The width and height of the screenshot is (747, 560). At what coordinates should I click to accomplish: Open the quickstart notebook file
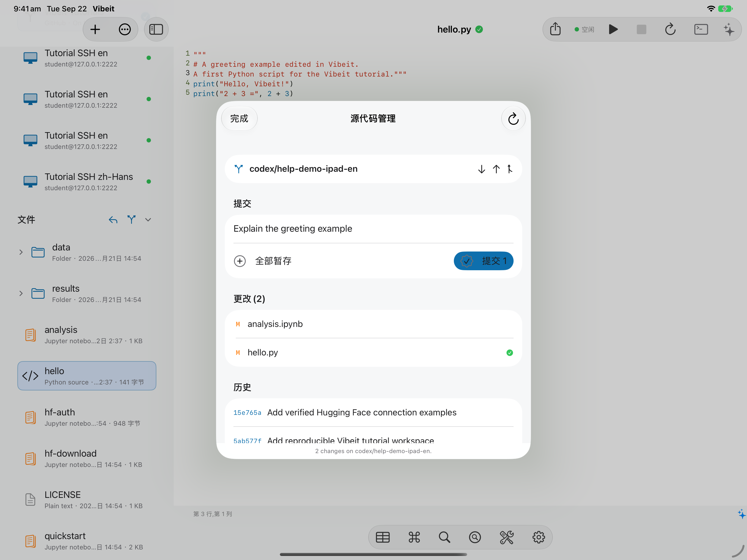(87, 541)
